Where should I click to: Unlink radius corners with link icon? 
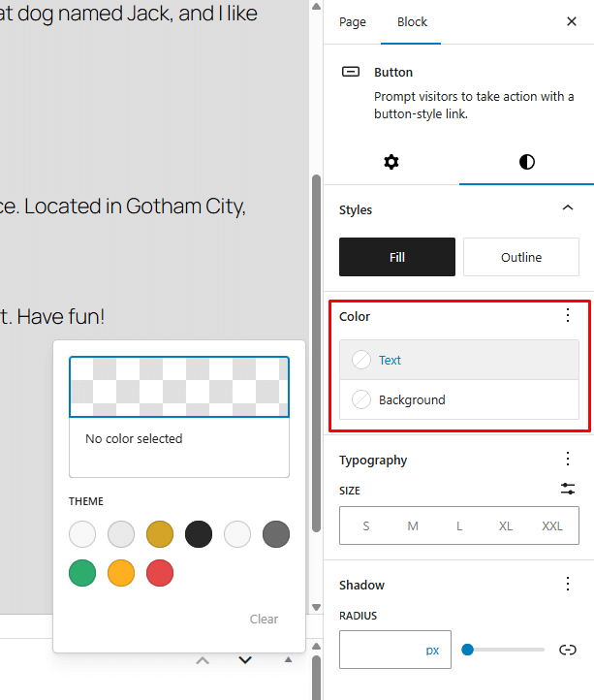(x=568, y=650)
